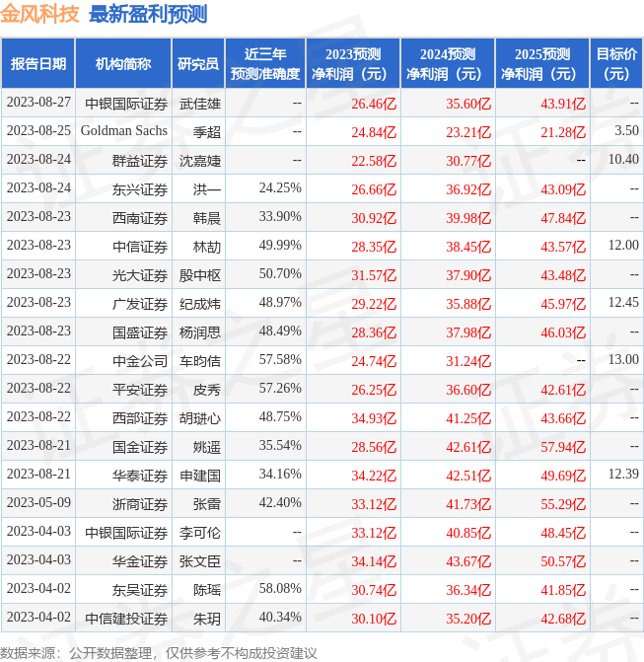Image resolution: width=644 pixels, height=662 pixels.
Task: Select researcher 沈嘉婕
Action: pos(200,161)
